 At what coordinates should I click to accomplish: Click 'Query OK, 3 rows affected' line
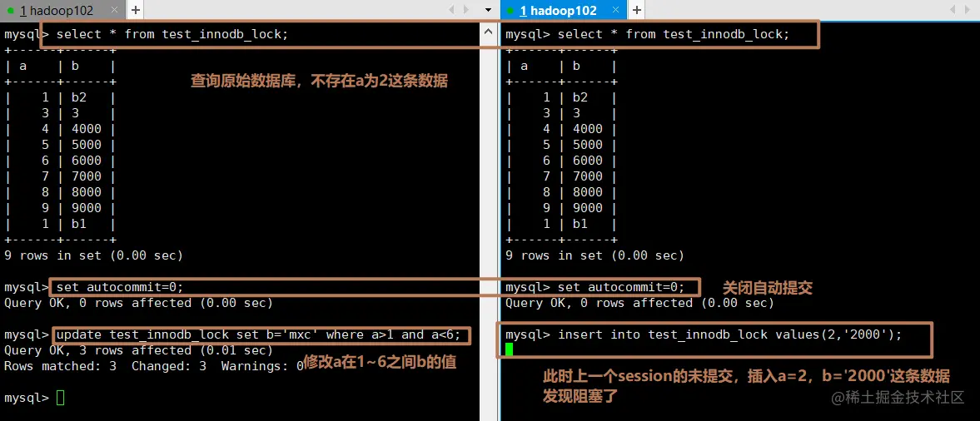[x=139, y=350]
